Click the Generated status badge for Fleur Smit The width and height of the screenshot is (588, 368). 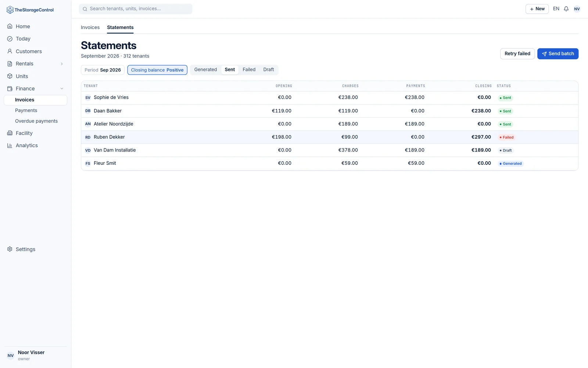click(510, 163)
